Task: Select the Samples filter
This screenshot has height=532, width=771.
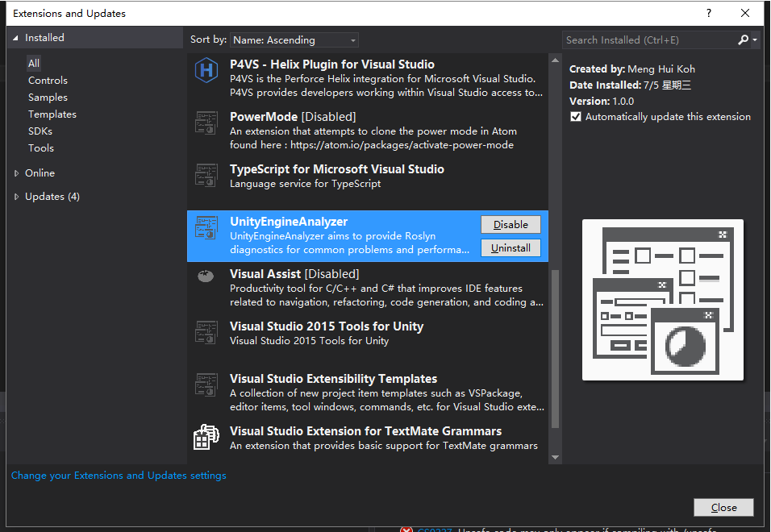Action: [x=48, y=98]
